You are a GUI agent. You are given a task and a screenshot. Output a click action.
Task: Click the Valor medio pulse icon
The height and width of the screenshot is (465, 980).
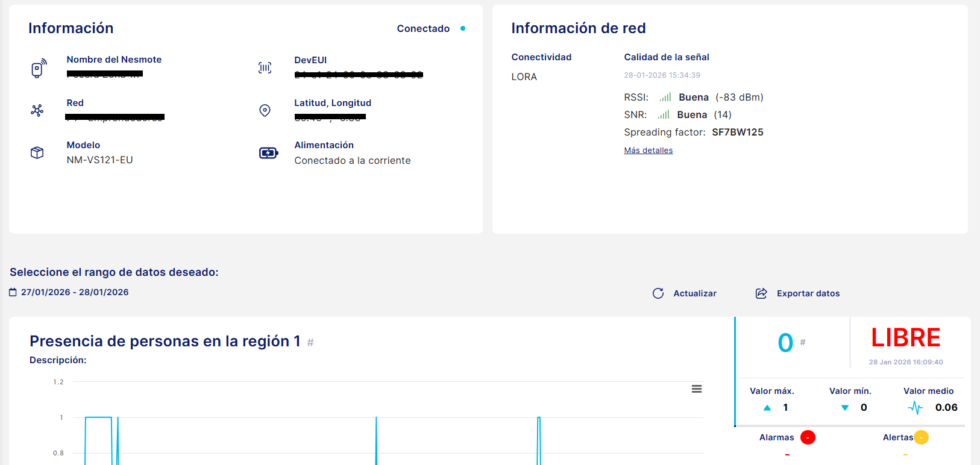click(x=916, y=408)
